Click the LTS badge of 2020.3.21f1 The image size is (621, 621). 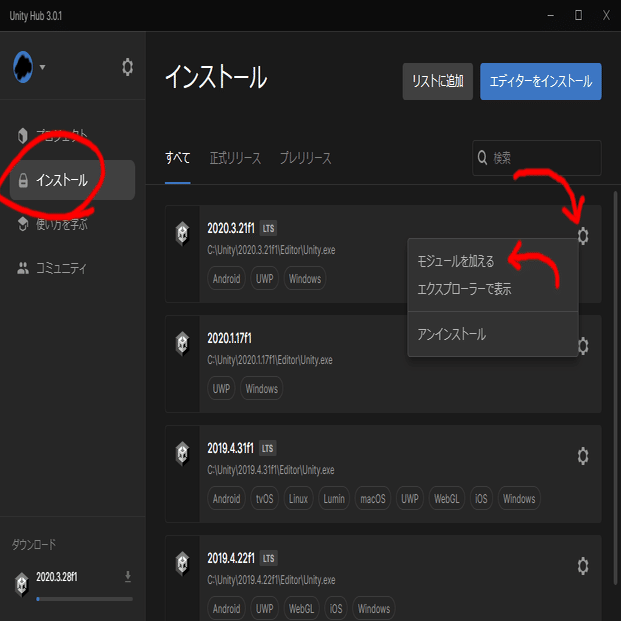268,229
